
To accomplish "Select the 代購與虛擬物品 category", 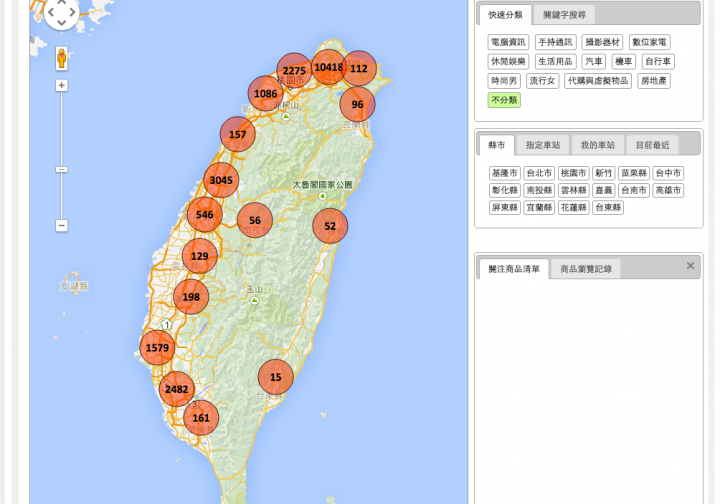I will [x=598, y=81].
